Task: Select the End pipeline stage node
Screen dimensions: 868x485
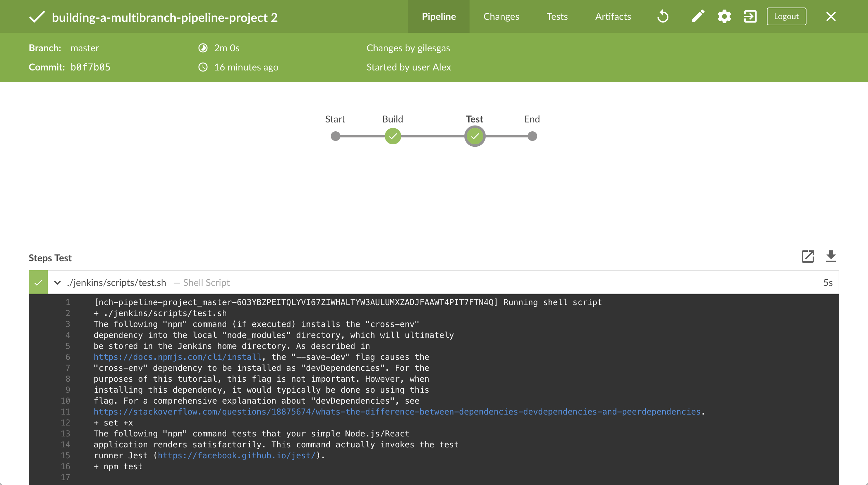Action: tap(532, 135)
